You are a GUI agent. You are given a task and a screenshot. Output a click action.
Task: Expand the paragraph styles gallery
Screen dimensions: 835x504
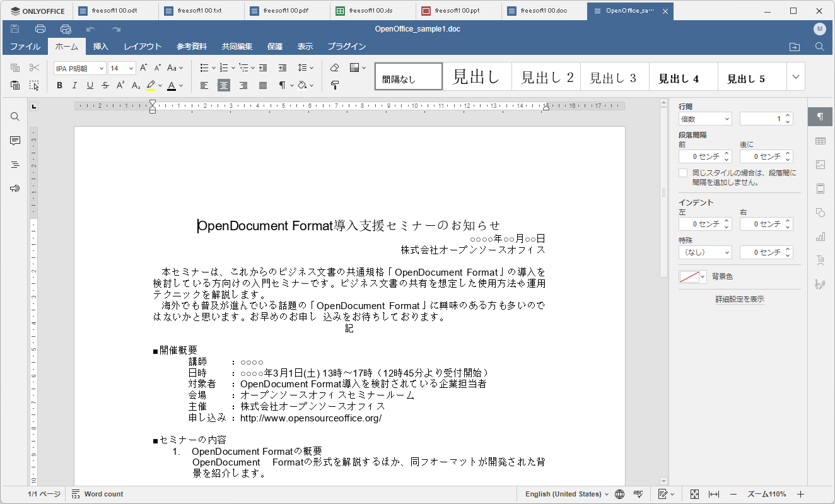(x=795, y=77)
